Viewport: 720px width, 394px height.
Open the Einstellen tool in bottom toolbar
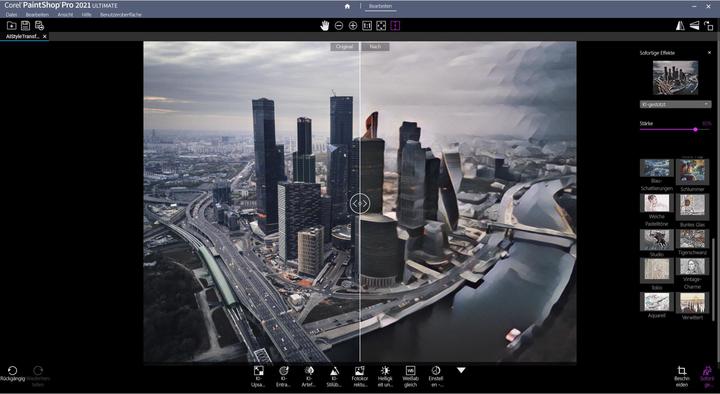point(436,376)
